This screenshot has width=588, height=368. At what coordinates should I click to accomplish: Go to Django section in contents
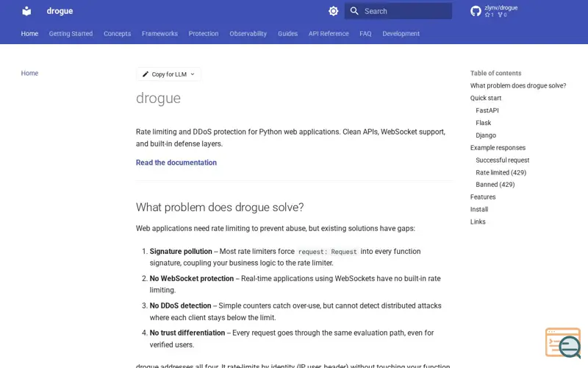tap(486, 135)
